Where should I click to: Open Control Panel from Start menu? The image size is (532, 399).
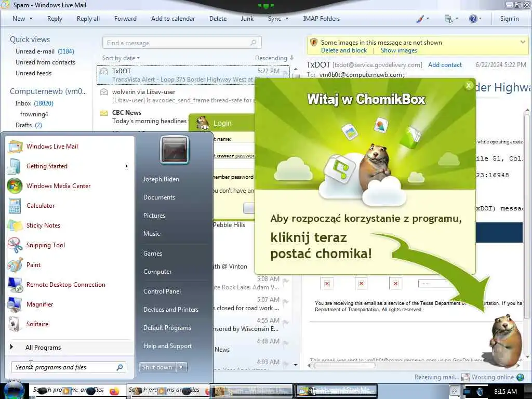pyautogui.click(x=162, y=291)
